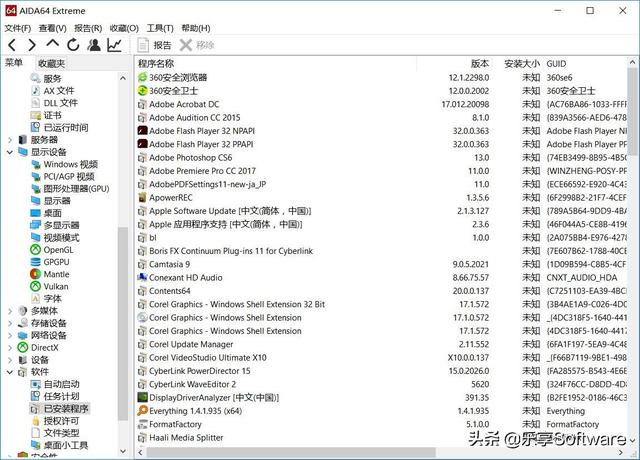Image resolution: width=640 pixels, height=460 pixels.
Task: Expand the 多媒体 tree node
Action: point(10,311)
